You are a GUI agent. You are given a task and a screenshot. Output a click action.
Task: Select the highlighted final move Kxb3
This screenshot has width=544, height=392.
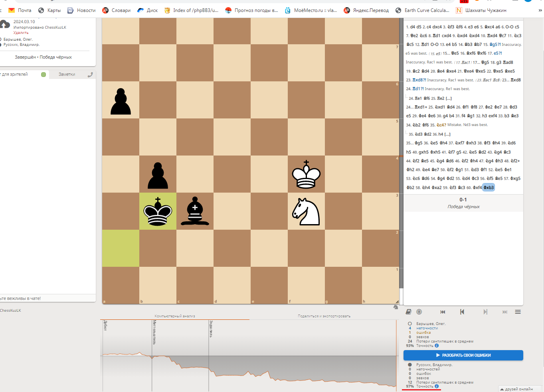pyautogui.click(x=489, y=187)
